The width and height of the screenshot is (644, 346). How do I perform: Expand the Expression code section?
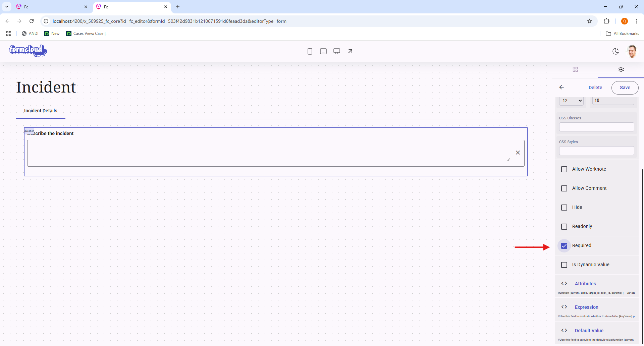click(x=586, y=307)
